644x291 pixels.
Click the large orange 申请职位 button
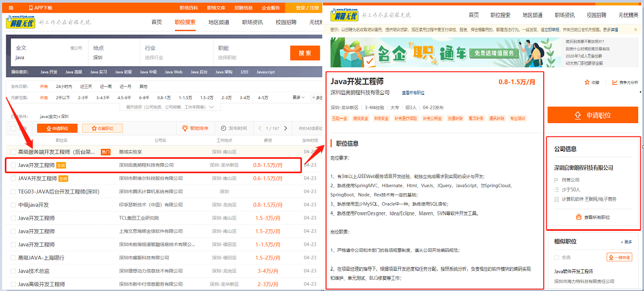593,115
